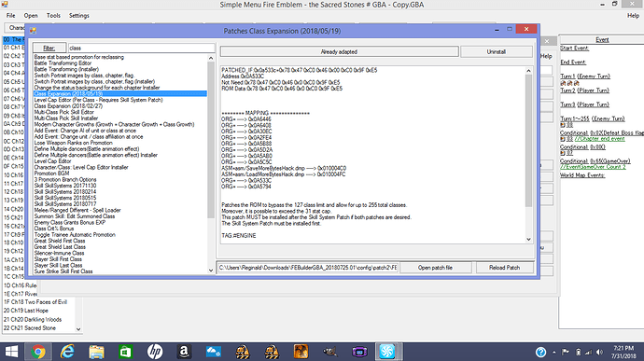Click up arrow of patch list scrollbar

pos(211,59)
